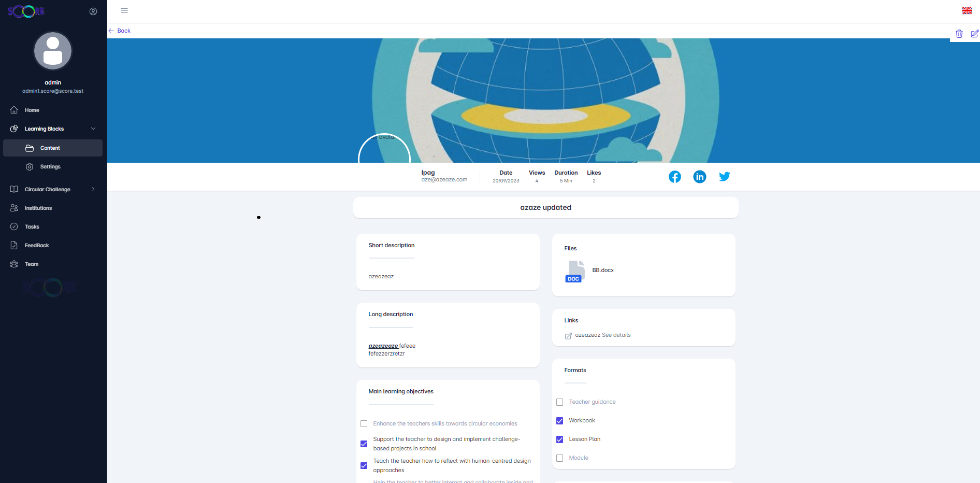Toggle the hamburger sidebar menu icon

[124, 10]
